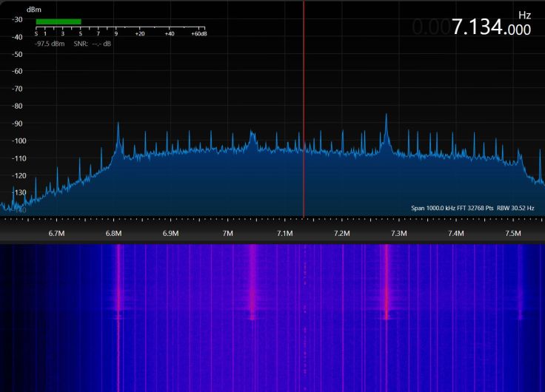The width and height of the screenshot is (545, 392).
Task: Click the Span 1000.0 kHz readout text
Action: 435,209
